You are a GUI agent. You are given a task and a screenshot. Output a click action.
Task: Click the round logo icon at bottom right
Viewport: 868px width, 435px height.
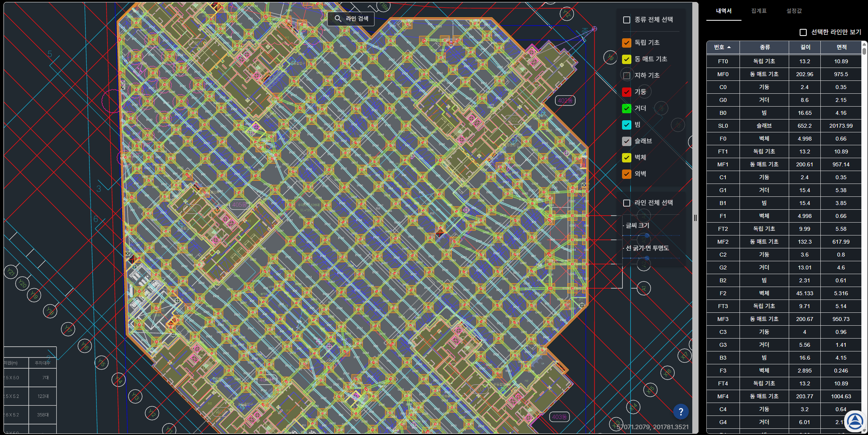pos(855,421)
